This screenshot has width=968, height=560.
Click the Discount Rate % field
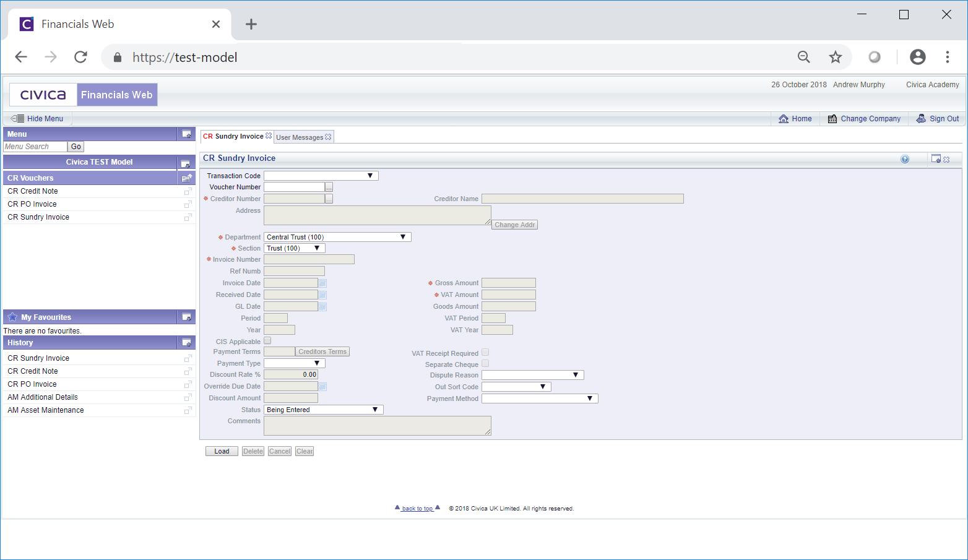click(x=291, y=374)
